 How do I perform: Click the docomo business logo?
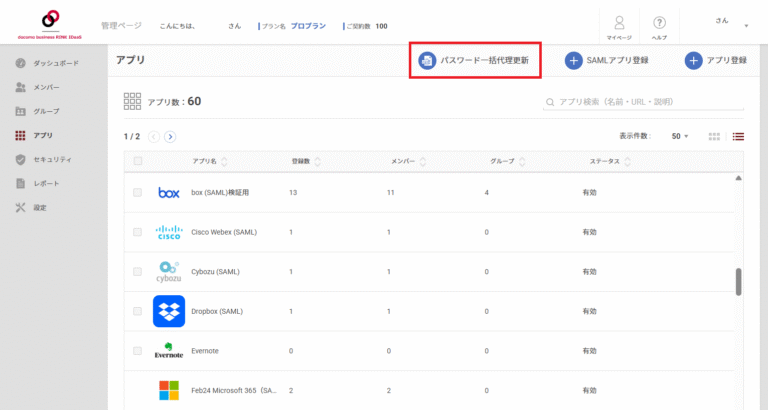tap(48, 24)
